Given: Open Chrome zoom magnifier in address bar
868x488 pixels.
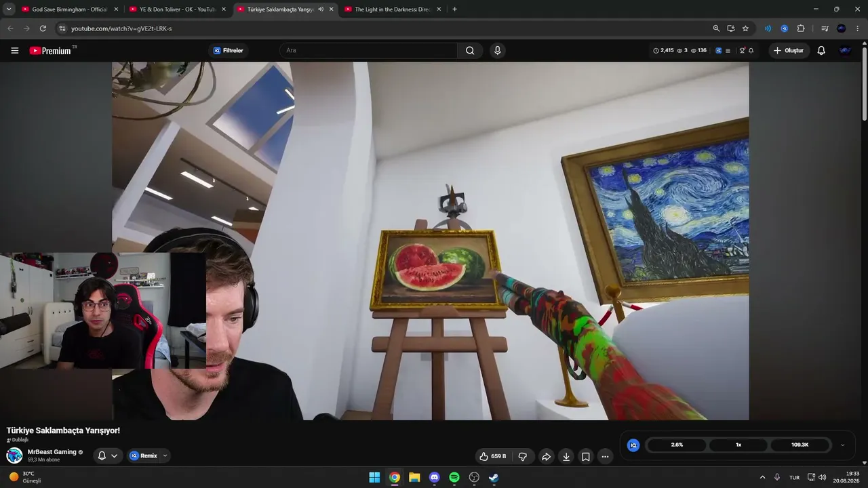Looking at the screenshot, I should click(x=716, y=28).
